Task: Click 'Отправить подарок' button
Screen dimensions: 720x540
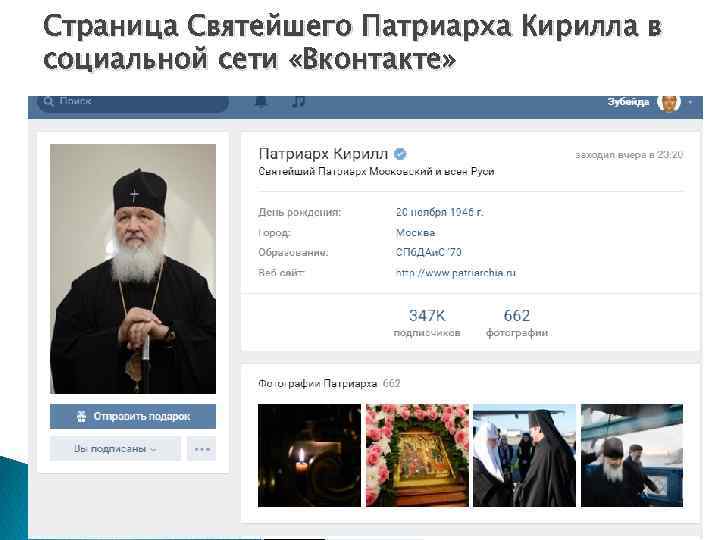Action: point(133,416)
